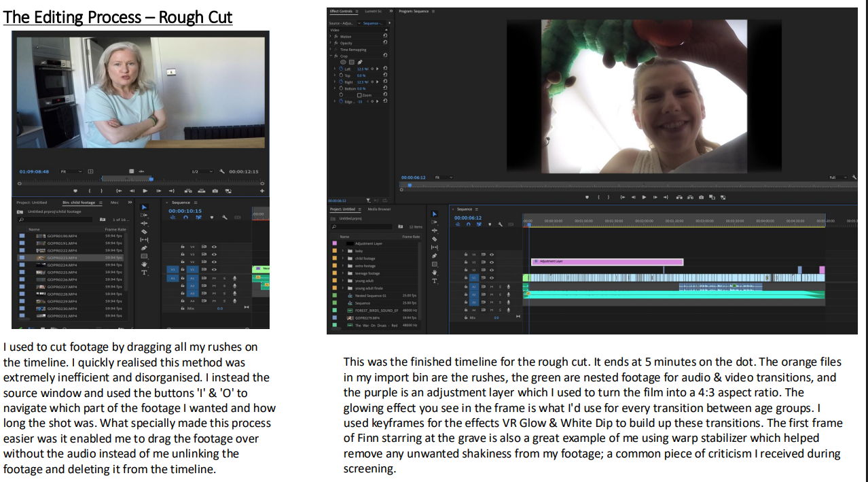Viewport: 868px width, 482px height.
Task: Open the 1/2 playback resolution dropdown
Action: coord(202,171)
